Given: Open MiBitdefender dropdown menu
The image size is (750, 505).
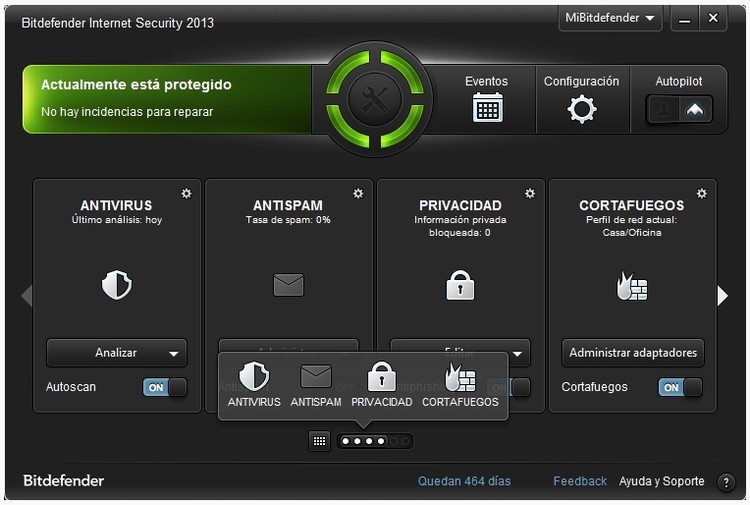Looking at the screenshot, I should click(610, 18).
